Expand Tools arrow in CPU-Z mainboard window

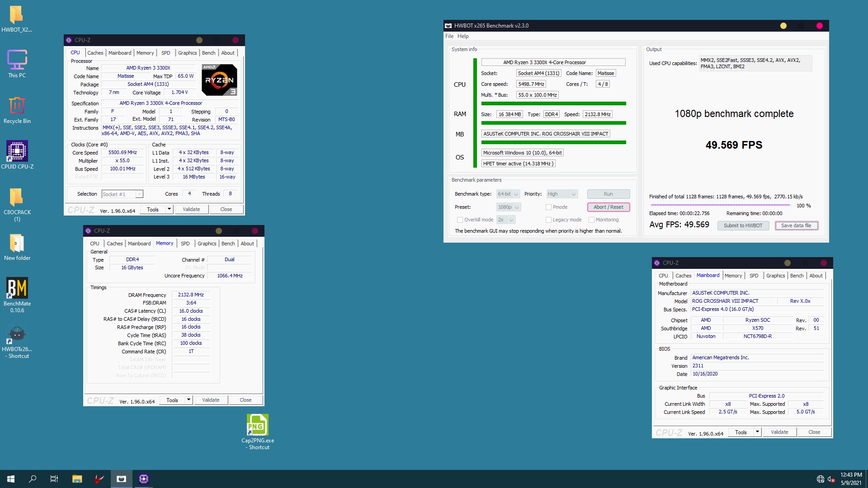click(x=757, y=432)
